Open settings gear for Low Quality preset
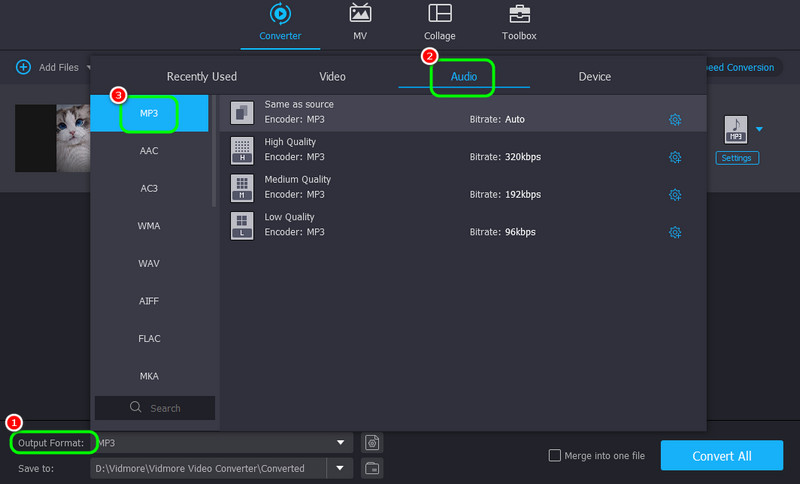Screen dimensions: 800x484 tap(675, 232)
